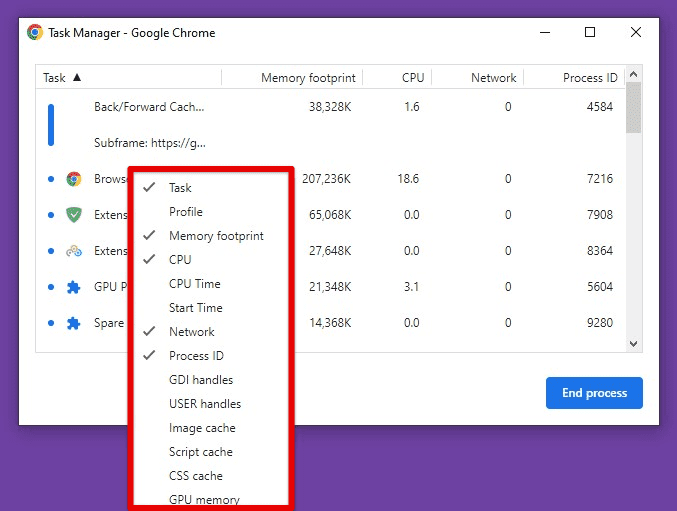Screen dimensions: 677x511
Task: Click the process ID 7908
Action: (x=600, y=214)
